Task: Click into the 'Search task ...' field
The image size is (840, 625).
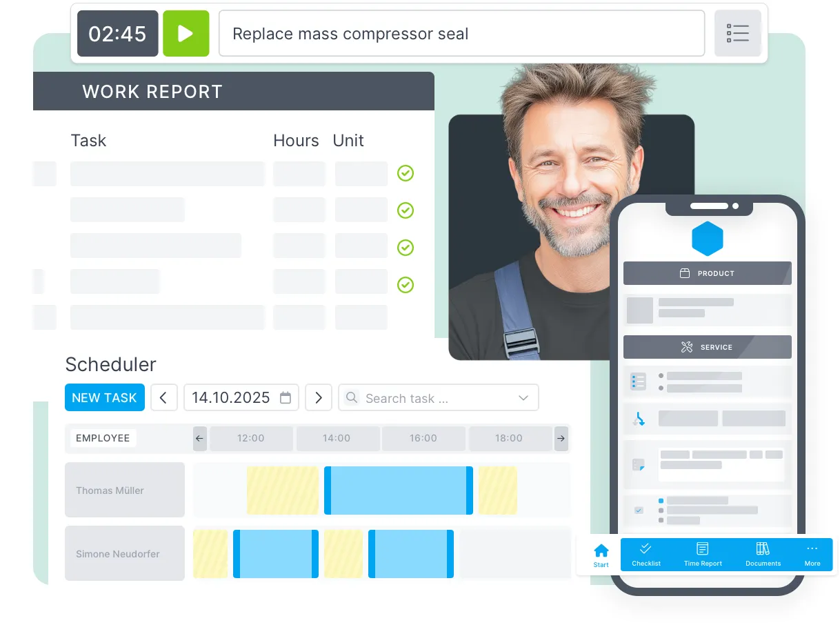Action: (x=438, y=397)
